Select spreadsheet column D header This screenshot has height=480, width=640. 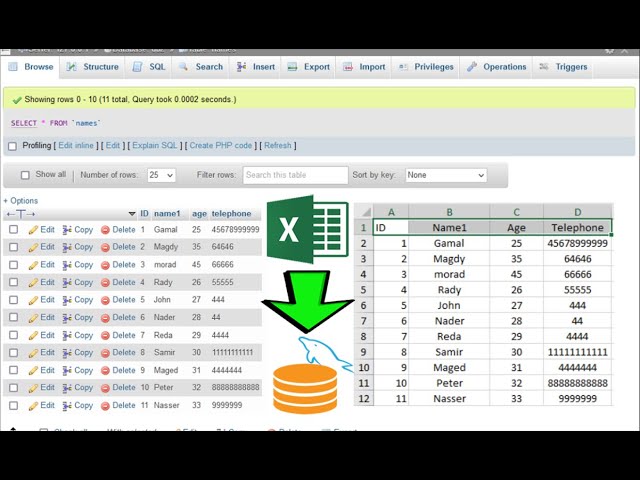[x=578, y=212]
